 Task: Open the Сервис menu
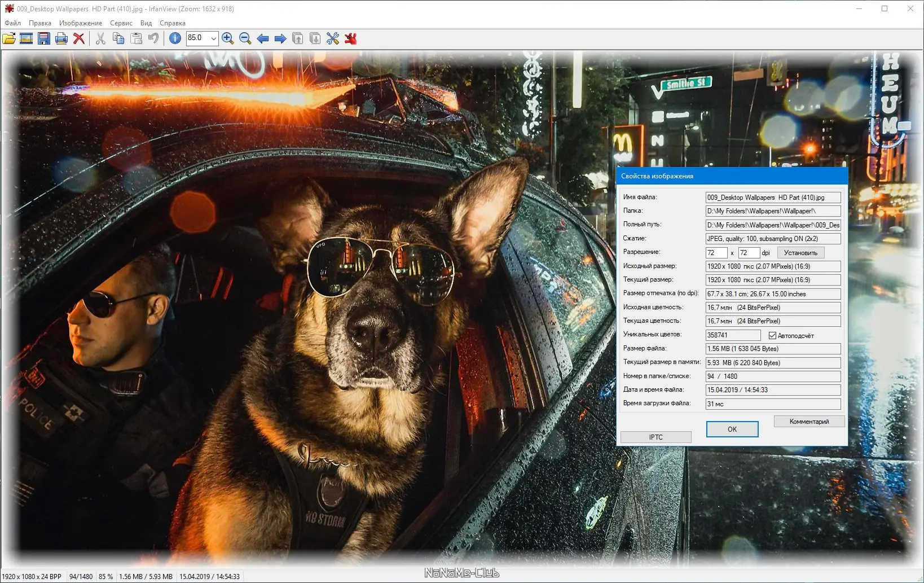tap(121, 23)
